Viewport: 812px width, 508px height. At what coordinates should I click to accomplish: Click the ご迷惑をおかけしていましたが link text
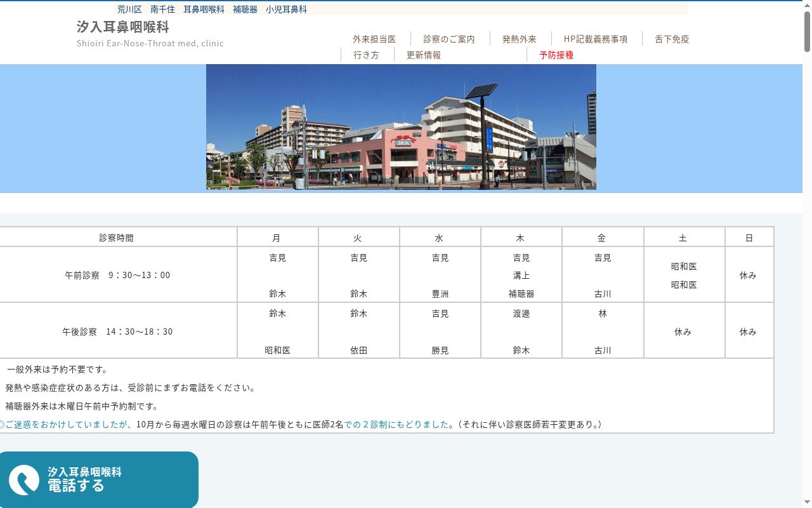pos(66,424)
